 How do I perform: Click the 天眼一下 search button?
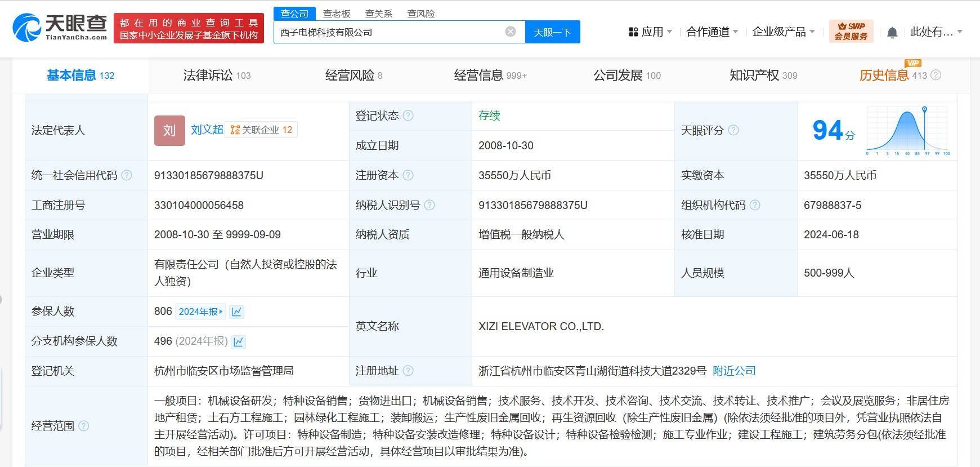552,32
